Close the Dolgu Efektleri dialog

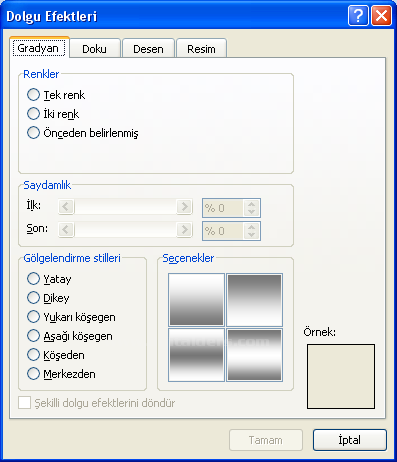[x=381, y=15]
